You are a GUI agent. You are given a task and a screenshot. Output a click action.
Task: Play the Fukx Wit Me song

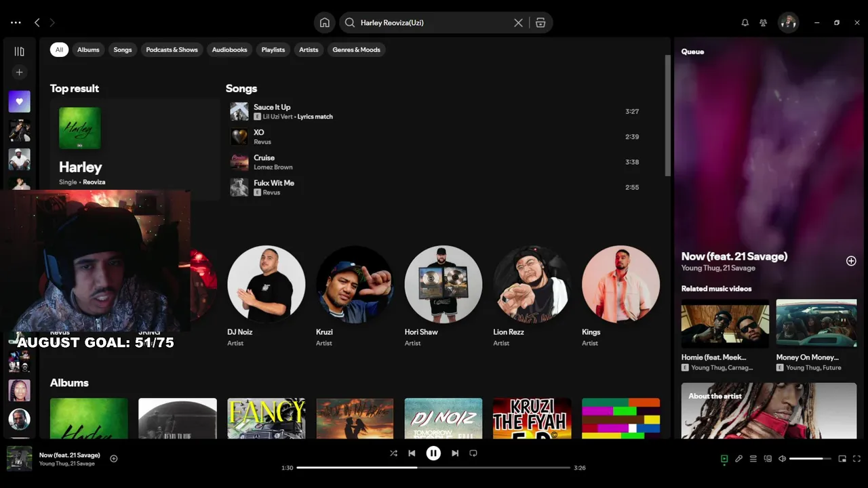point(438,187)
